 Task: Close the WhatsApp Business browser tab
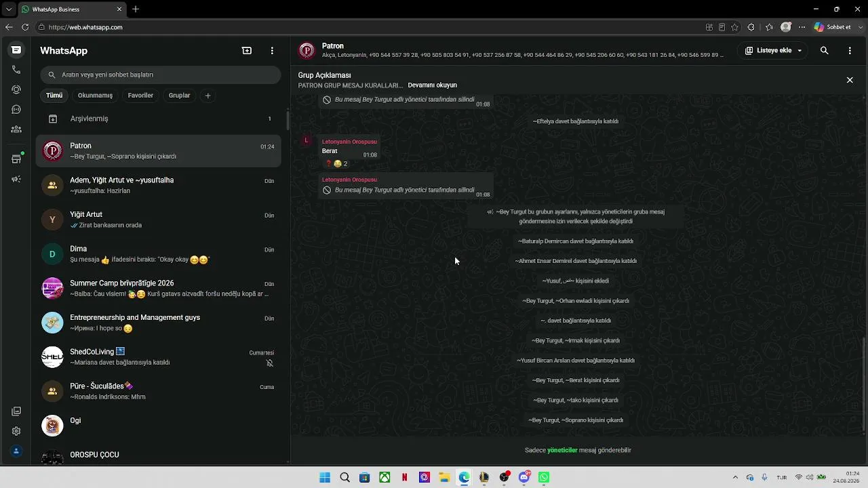pos(120,9)
